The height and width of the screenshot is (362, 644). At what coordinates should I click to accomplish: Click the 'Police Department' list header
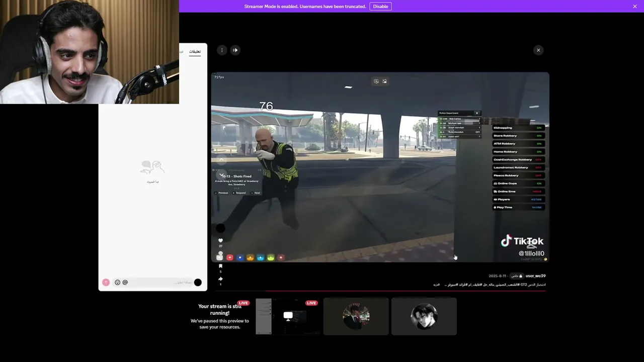click(x=459, y=113)
